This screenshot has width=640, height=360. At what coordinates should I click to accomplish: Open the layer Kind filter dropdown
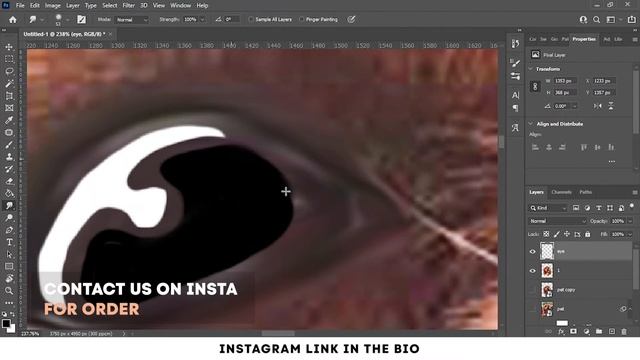pyautogui.click(x=548, y=208)
